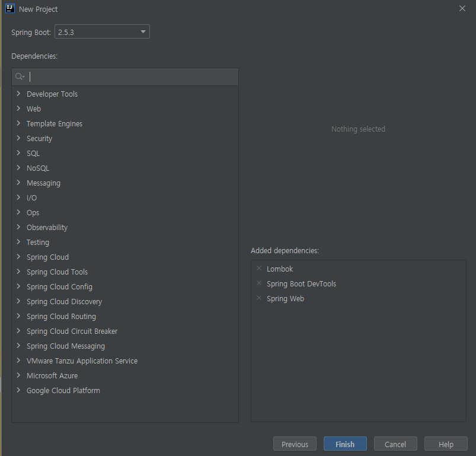
Task: Remove Spring Boot DevTools dependency
Action: (259, 283)
